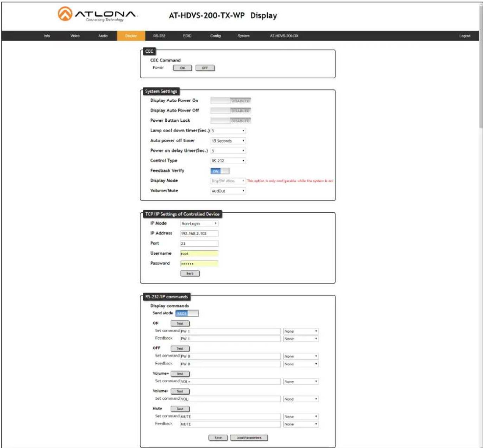Click the Password field

[x=199, y=263]
